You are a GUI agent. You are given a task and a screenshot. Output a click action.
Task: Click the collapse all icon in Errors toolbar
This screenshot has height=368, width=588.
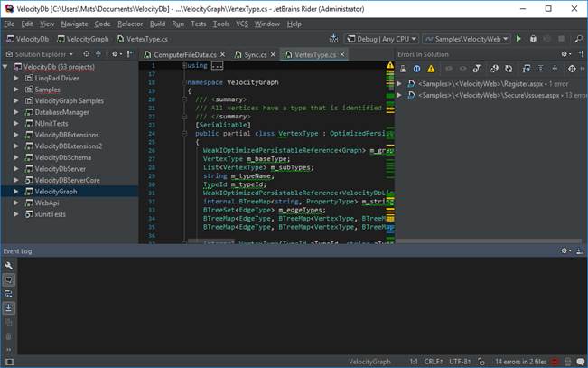tap(555, 69)
